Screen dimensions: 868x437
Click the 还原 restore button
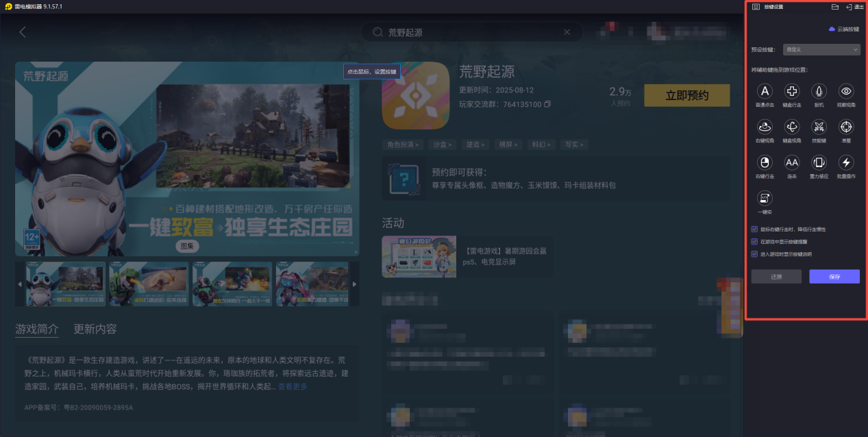(x=776, y=277)
